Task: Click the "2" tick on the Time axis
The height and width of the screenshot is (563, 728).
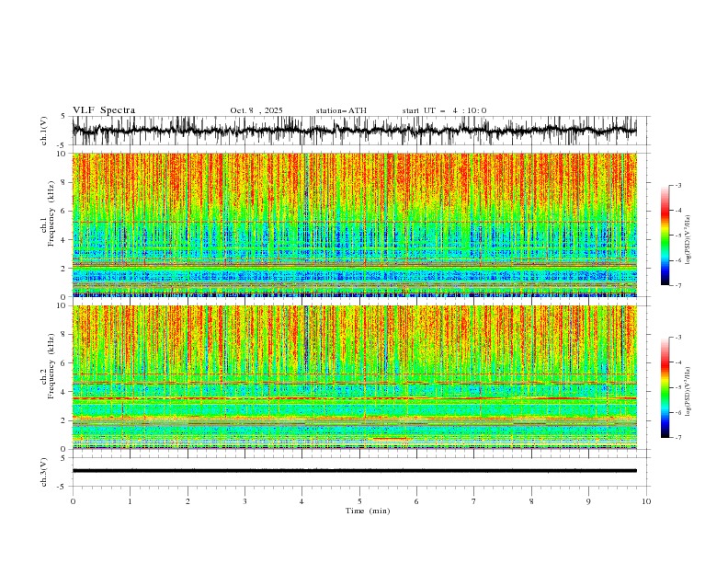Action: [x=188, y=501]
